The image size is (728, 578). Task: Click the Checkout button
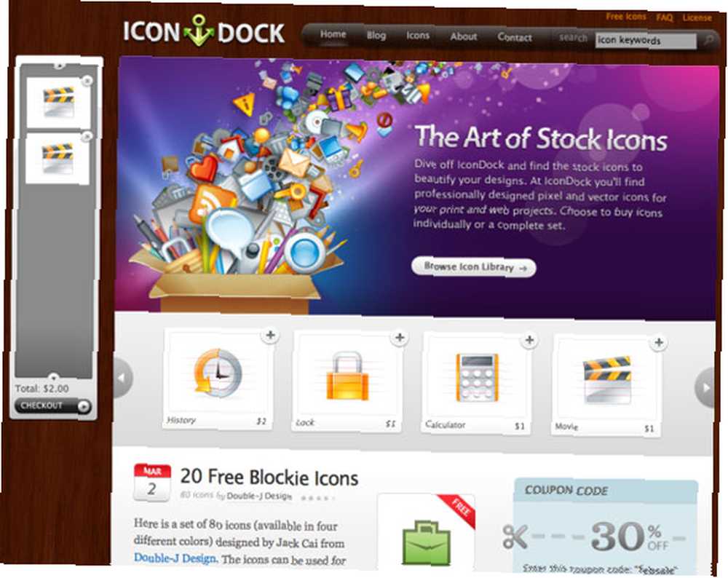click(x=52, y=405)
